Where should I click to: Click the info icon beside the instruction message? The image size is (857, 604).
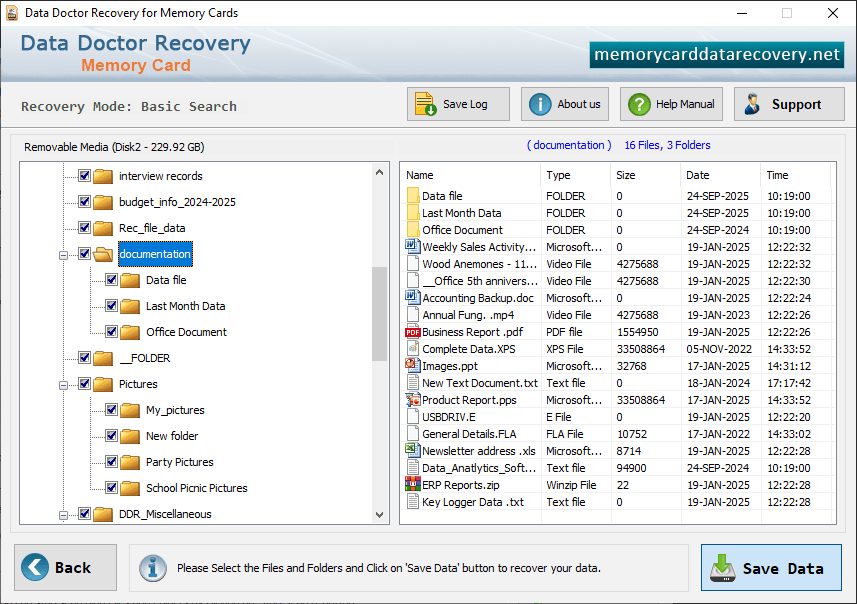click(152, 568)
